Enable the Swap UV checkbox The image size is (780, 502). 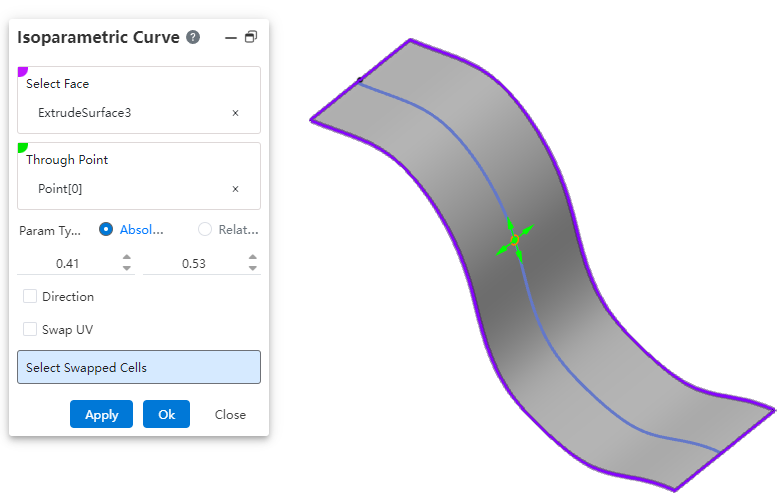(30, 329)
